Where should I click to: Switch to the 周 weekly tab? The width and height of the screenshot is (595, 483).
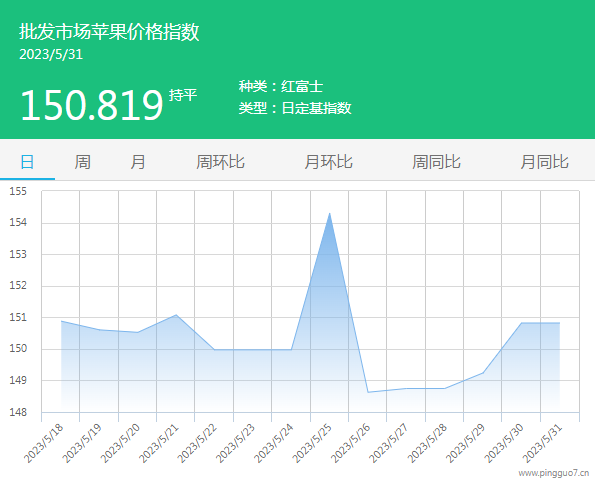[x=82, y=162]
